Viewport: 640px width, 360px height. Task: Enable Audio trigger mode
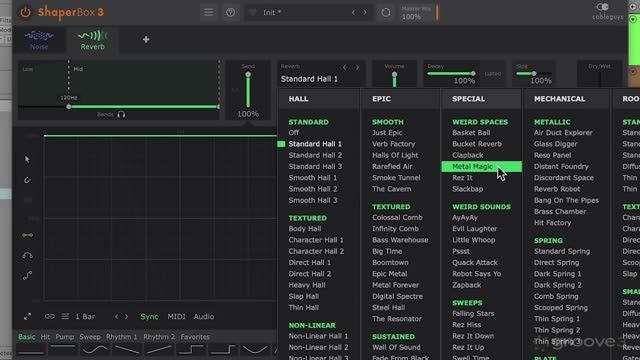coord(204,317)
